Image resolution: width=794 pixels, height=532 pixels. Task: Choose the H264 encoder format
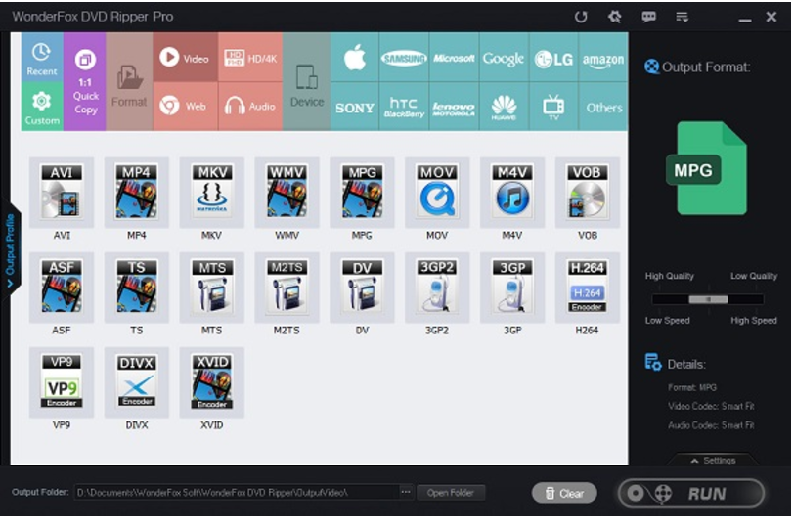[x=587, y=288]
